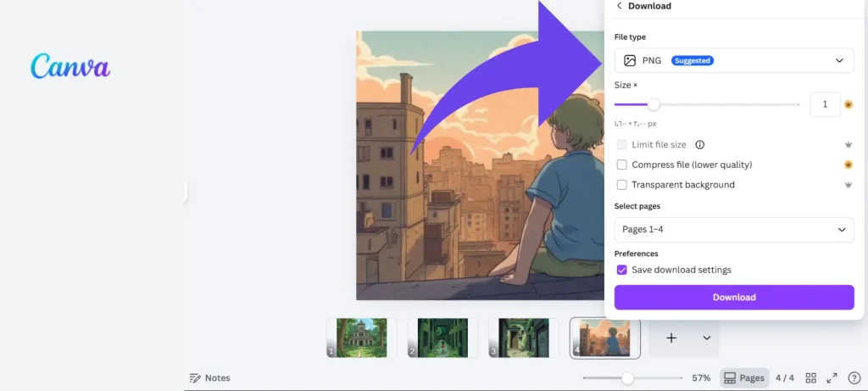The image size is (868, 391).
Task: Select page 2 thumbnail
Action: click(442, 338)
